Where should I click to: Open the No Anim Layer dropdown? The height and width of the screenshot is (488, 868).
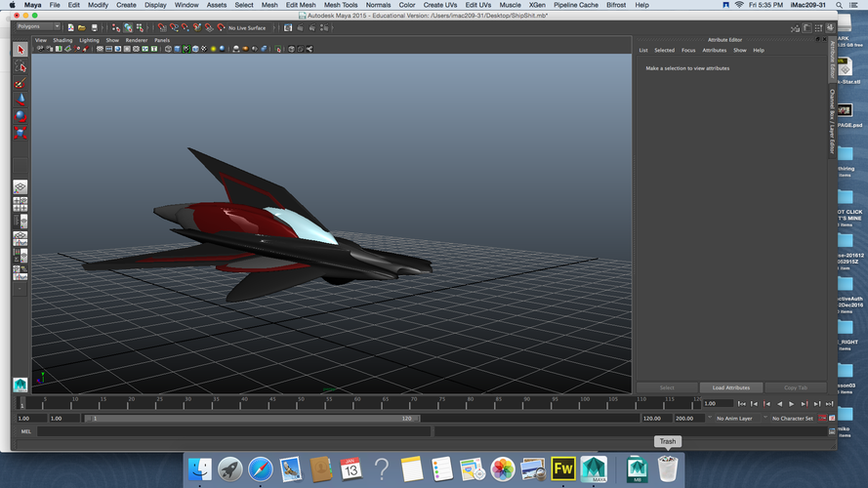734,419
